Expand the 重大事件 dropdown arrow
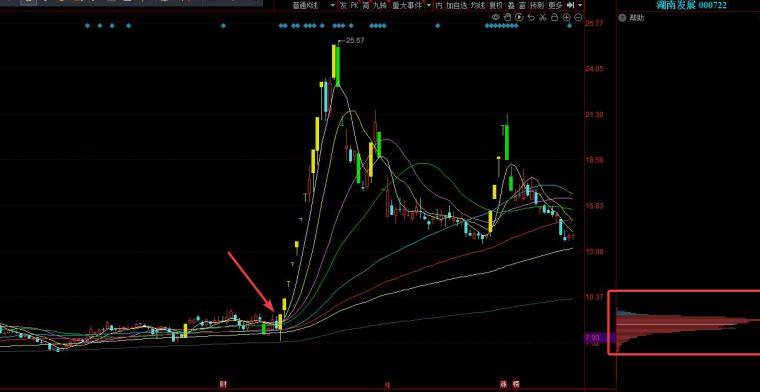 [428, 5]
